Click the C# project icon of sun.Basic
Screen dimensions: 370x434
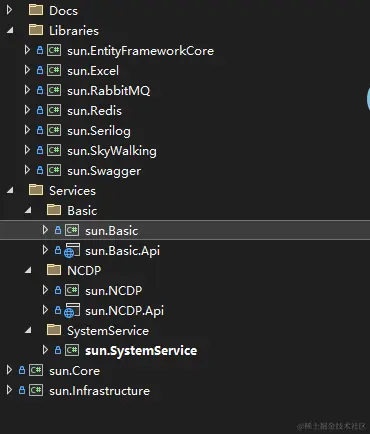(72, 230)
